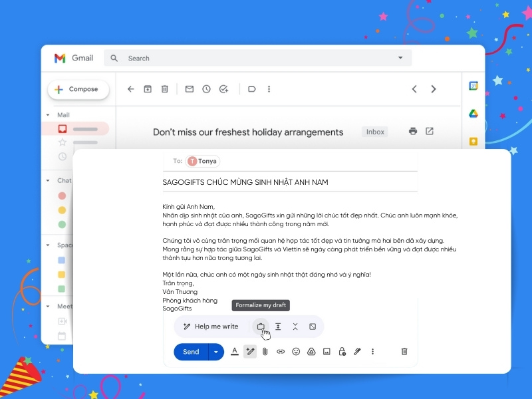The width and height of the screenshot is (532, 399).
Task: Print the email
Action: (x=413, y=131)
